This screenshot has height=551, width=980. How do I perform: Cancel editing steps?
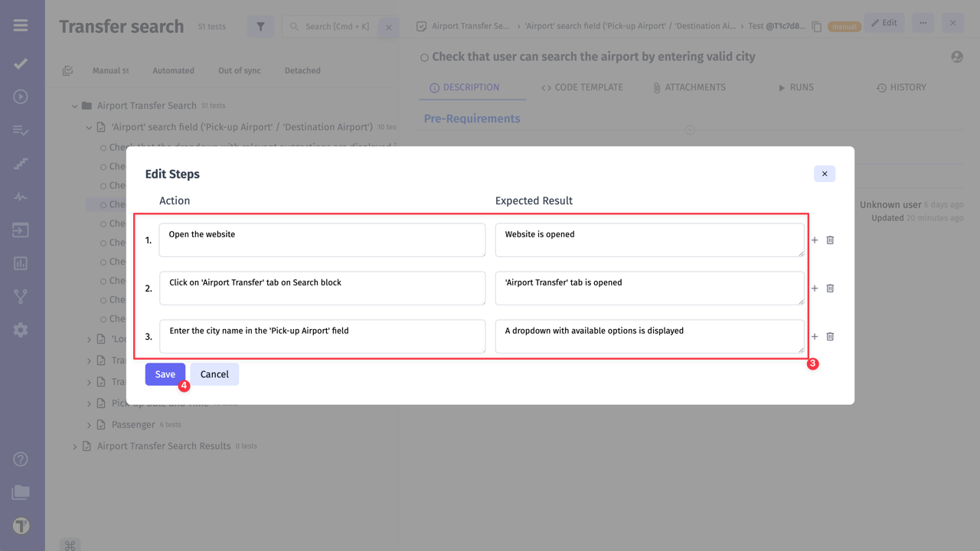click(214, 374)
